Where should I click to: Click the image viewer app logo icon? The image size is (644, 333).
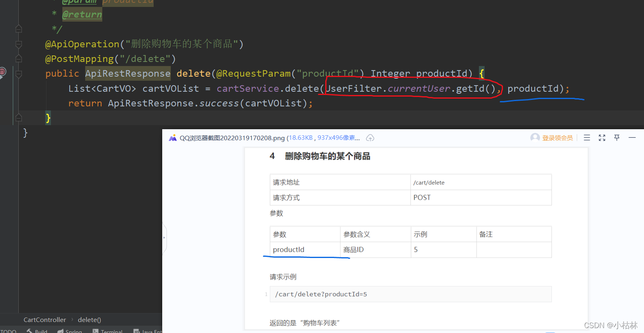point(173,138)
